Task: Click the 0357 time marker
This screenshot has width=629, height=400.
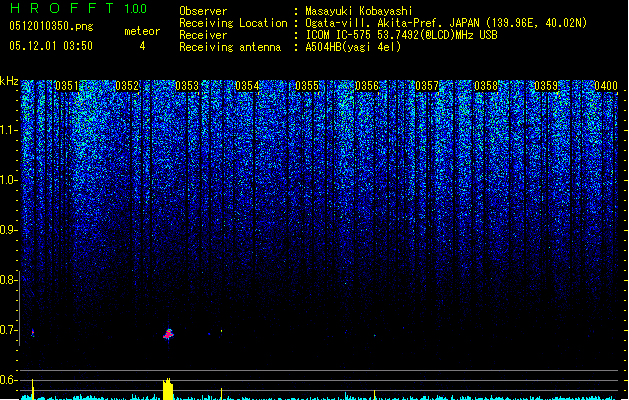Action: tap(427, 86)
